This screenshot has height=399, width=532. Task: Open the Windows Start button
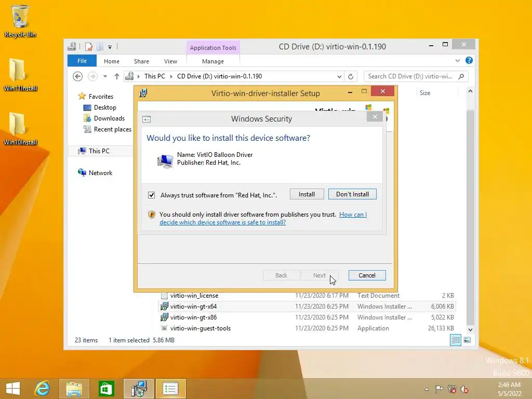pyautogui.click(x=12, y=389)
